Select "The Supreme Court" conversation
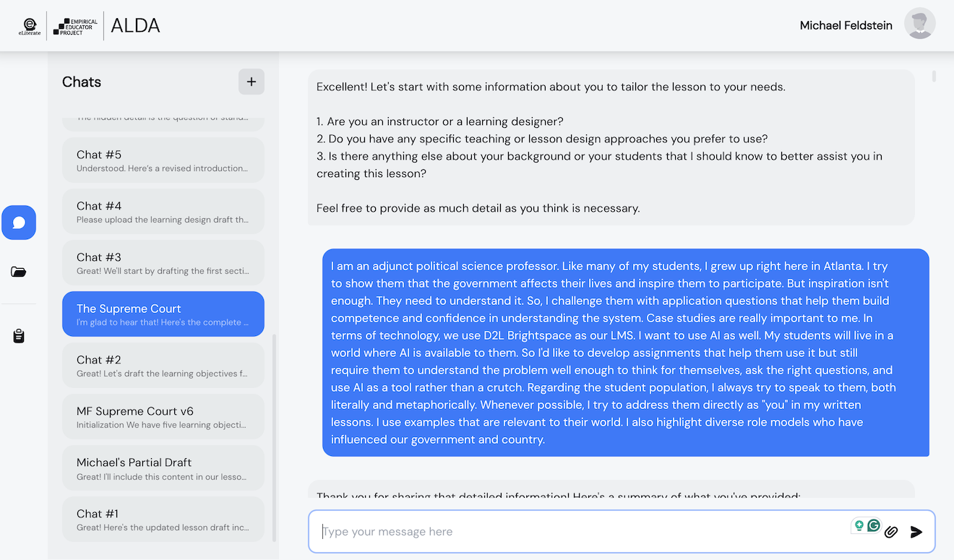 coord(163,314)
